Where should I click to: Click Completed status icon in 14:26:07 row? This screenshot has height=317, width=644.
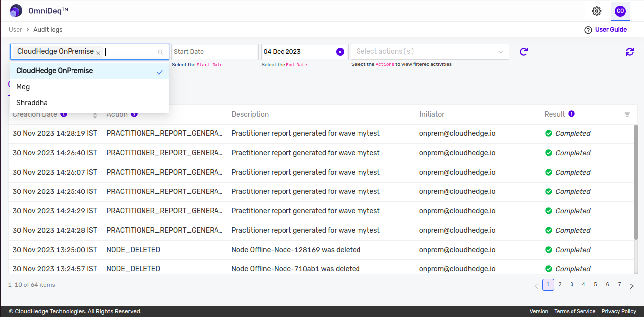point(549,172)
